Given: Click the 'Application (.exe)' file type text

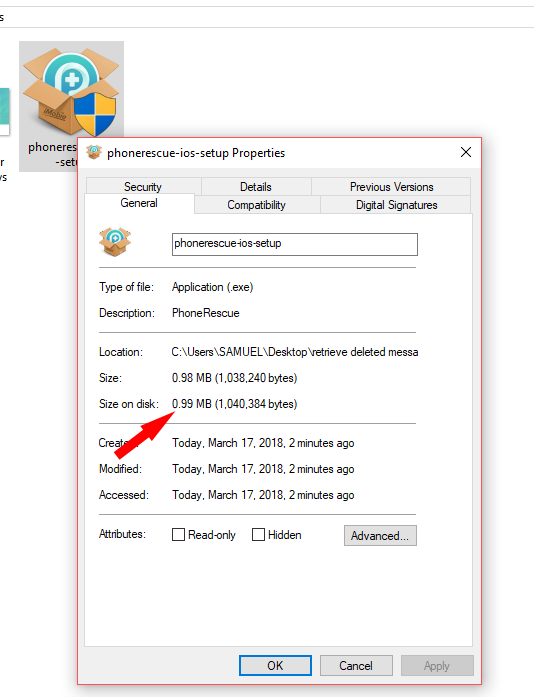Looking at the screenshot, I should [213, 287].
